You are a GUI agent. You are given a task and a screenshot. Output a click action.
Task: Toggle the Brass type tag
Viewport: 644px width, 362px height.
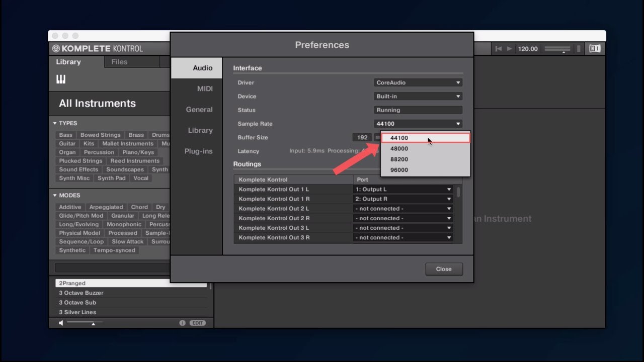pos(136,135)
